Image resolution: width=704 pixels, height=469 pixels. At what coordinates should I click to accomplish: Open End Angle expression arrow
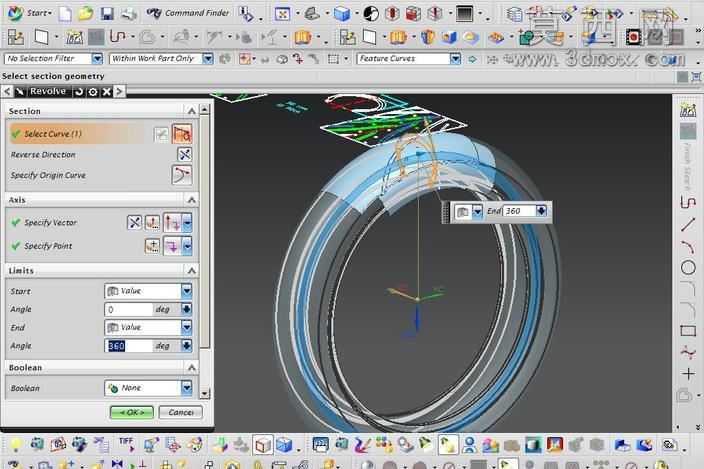[x=186, y=346]
